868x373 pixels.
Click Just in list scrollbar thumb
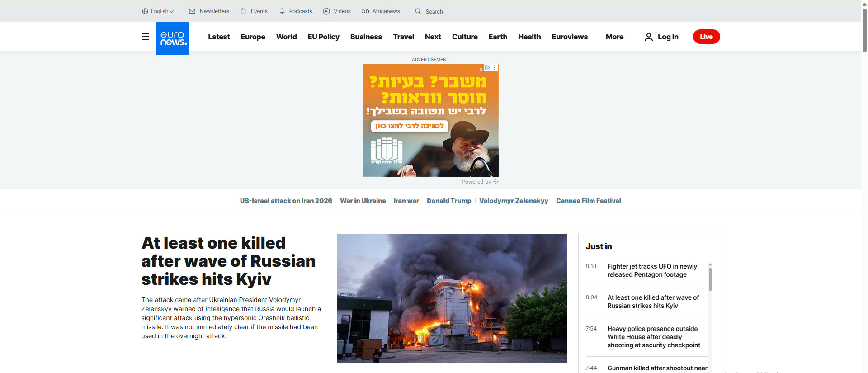coord(710,279)
